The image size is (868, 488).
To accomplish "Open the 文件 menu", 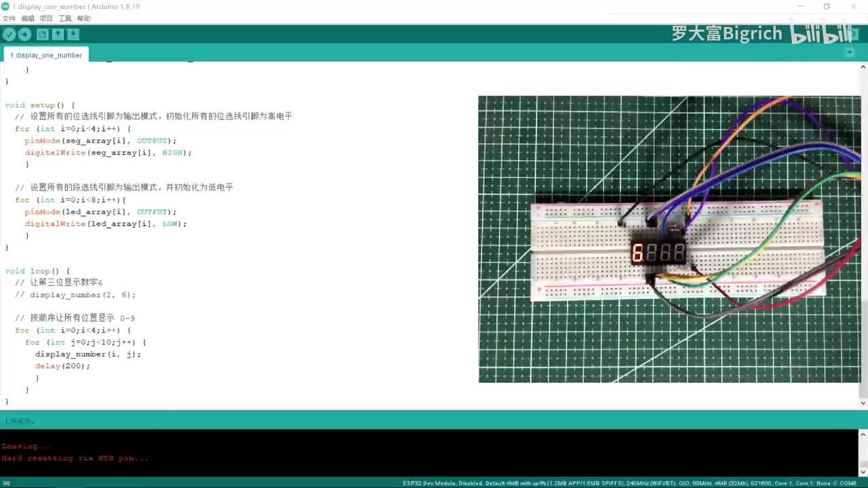I will tap(9, 18).
